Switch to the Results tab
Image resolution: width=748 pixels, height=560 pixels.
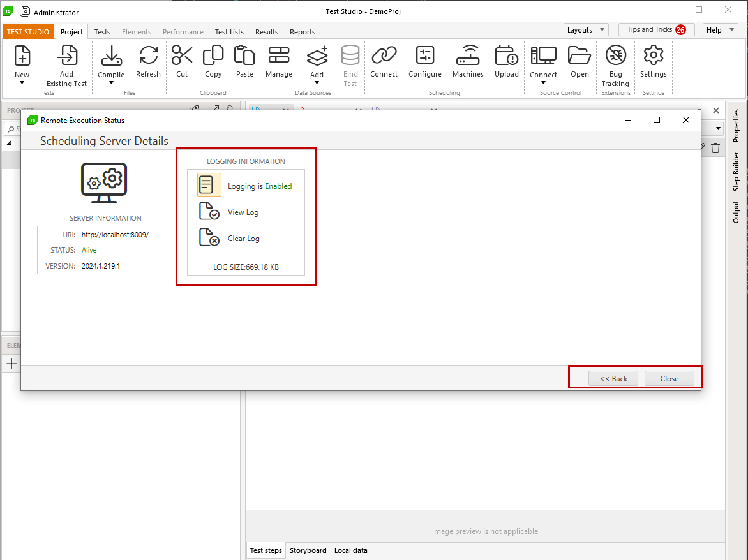point(267,32)
